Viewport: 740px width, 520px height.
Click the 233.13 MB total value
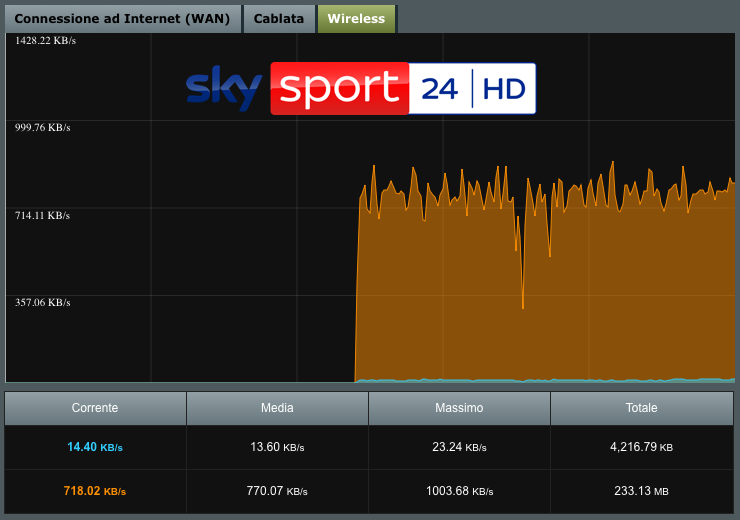coord(641,491)
